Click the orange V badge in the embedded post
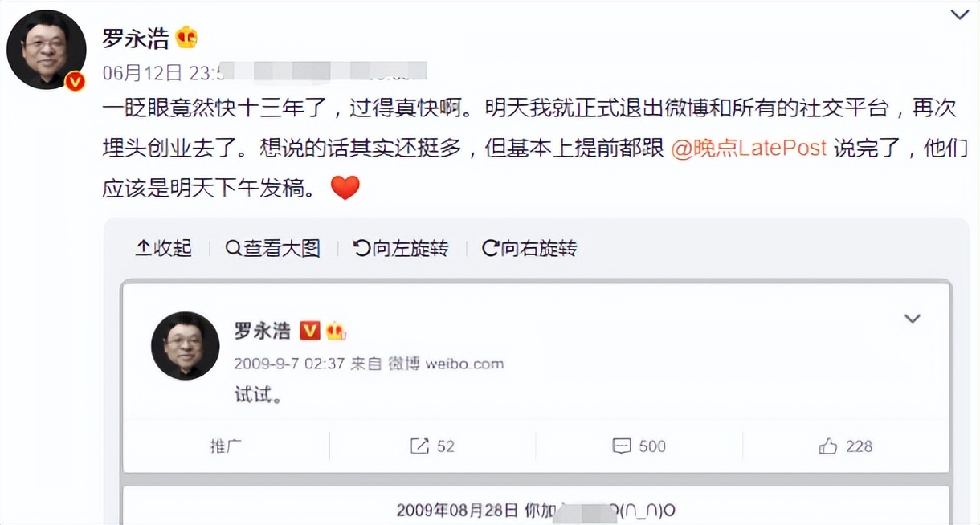Viewport: 980px width, 525px height. tap(310, 331)
